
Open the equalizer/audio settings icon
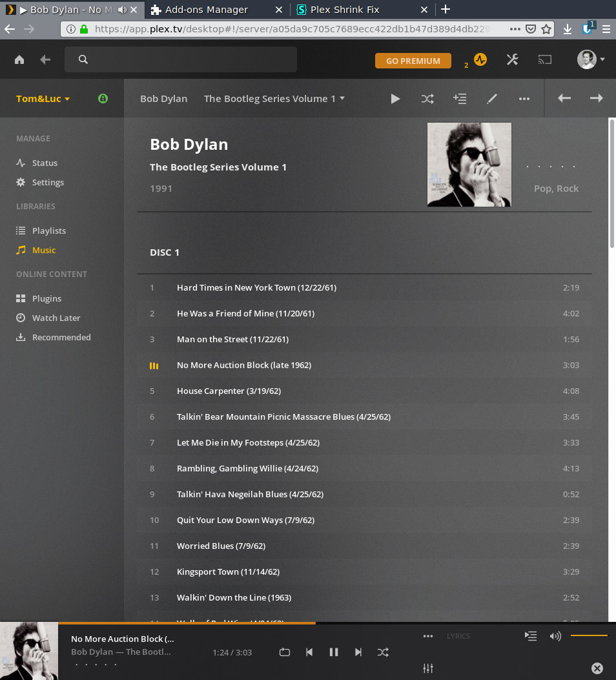click(x=428, y=668)
